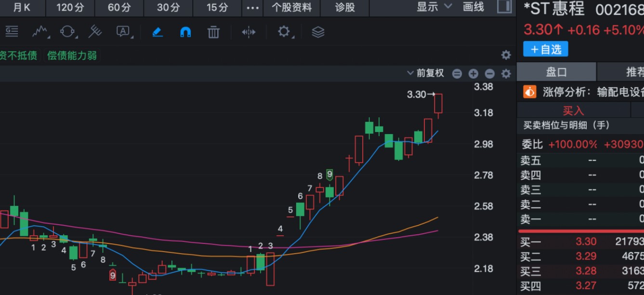Select the trend line drawing tool
644x295 pixels.
pyautogui.click(x=39, y=32)
